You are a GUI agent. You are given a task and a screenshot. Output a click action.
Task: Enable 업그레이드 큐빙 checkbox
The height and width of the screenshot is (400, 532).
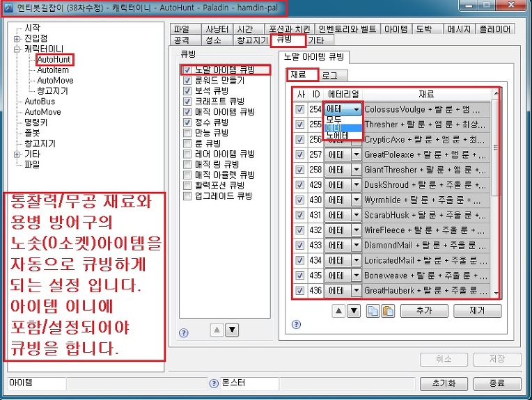(187, 196)
